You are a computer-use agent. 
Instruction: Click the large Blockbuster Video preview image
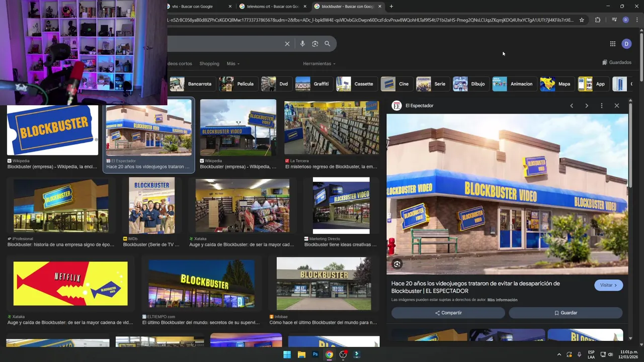[507, 194]
